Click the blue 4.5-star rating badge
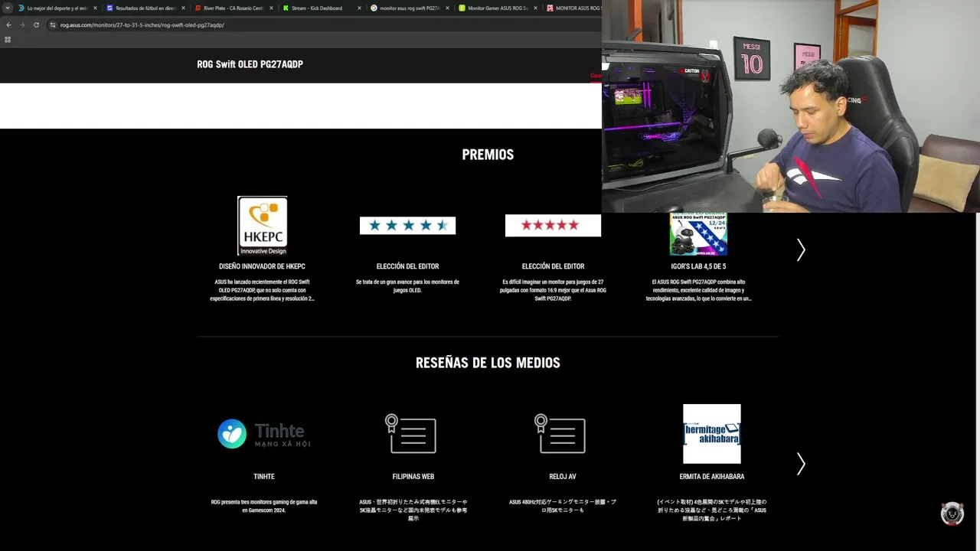This screenshot has width=980, height=551. (407, 225)
